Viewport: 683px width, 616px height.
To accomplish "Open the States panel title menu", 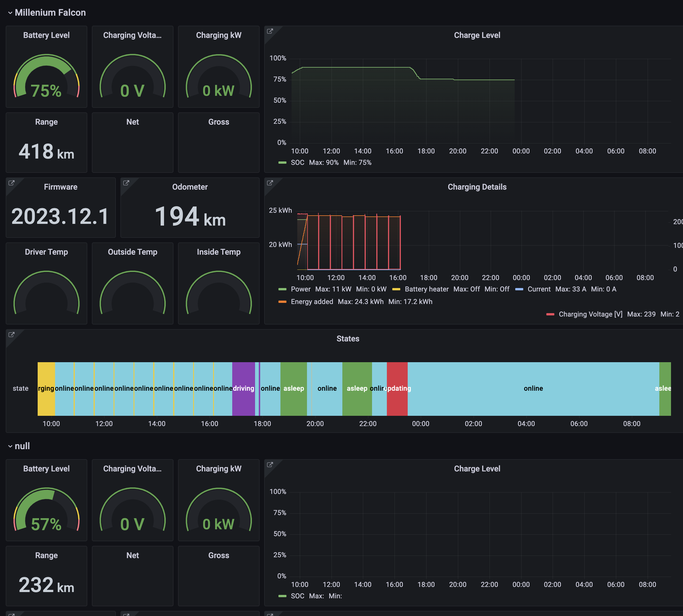I will click(348, 339).
